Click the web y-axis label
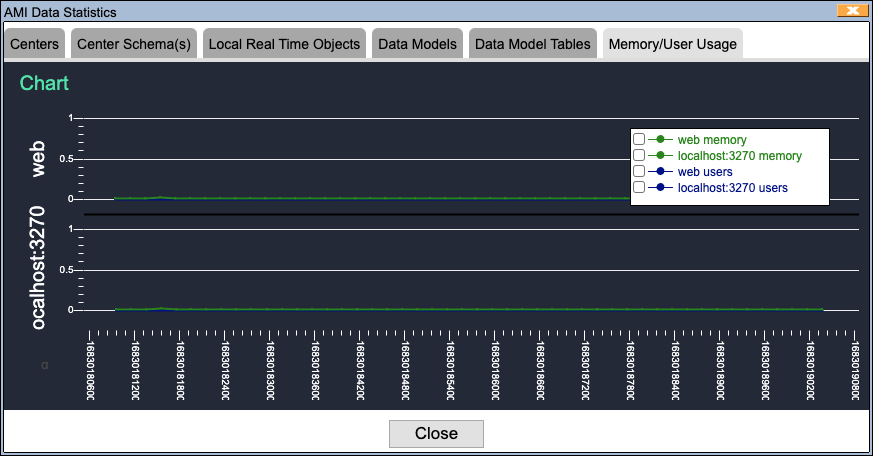 click(x=39, y=159)
